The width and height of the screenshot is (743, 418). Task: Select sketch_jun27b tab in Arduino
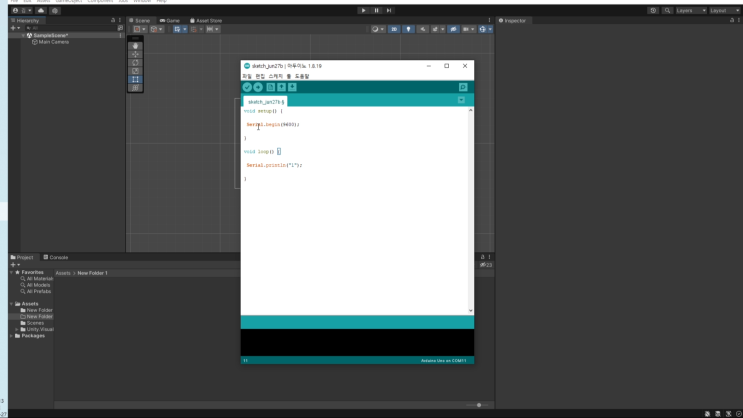click(x=266, y=102)
